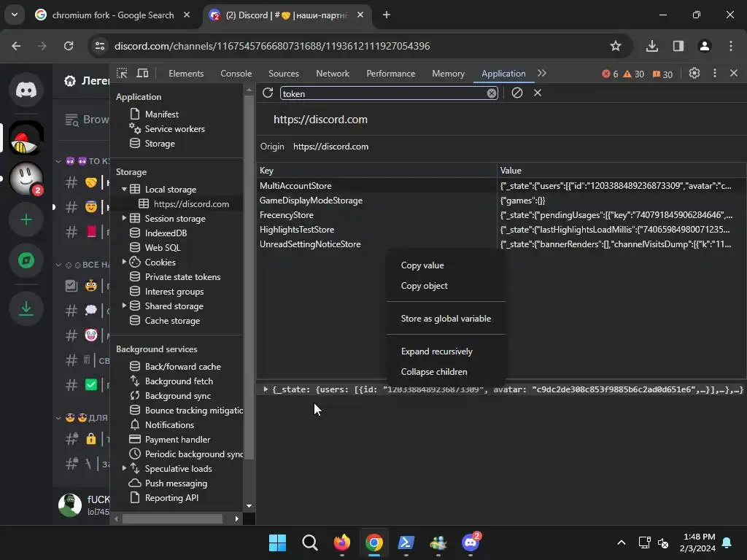Screen dimensions: 747x560
Task: Open the DevTools settings gear
Action: (x=694, y=74)
